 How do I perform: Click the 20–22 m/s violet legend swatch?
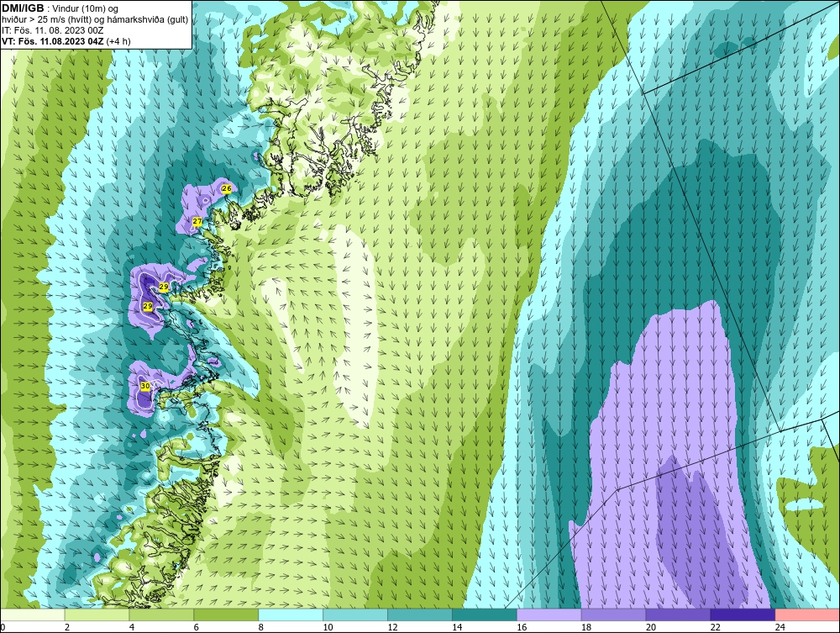click(x=678, y=615)
